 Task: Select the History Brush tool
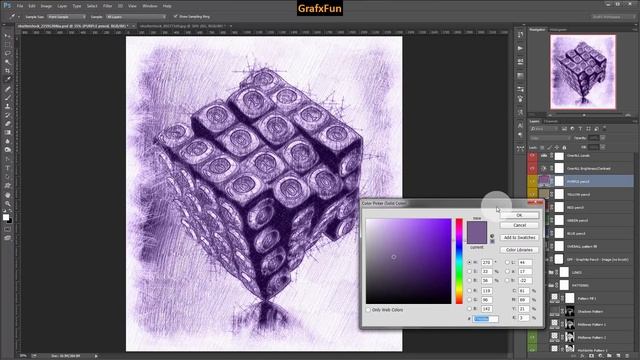7,115
